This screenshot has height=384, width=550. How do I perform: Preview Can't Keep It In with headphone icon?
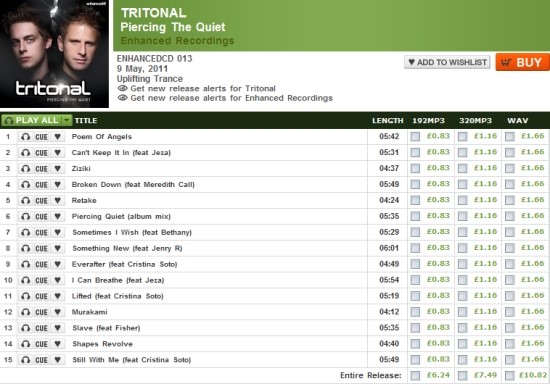(x=25, y=153)
